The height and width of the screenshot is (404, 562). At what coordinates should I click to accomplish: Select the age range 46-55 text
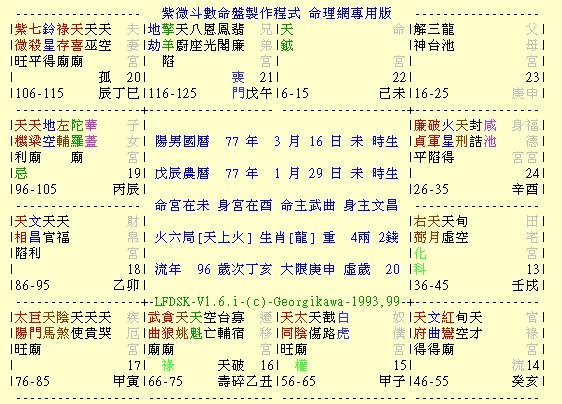point(431,381)
